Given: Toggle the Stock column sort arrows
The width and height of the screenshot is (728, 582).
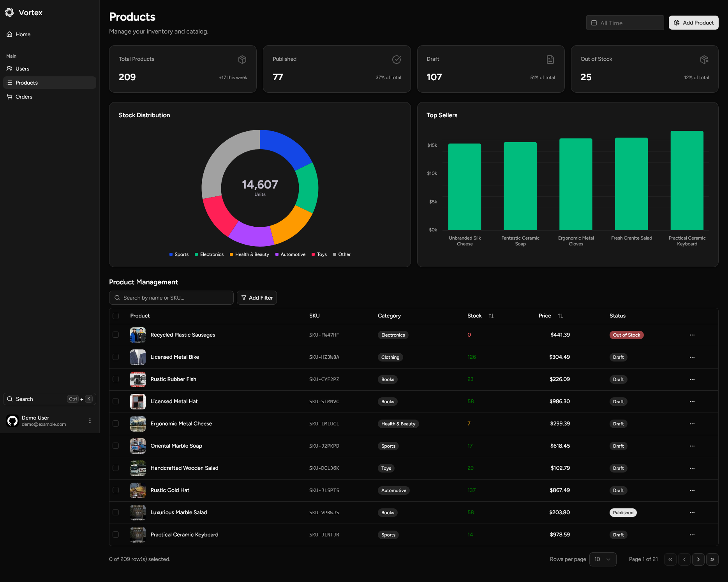Looking at the screenshot, I should pyautogui.click(x=491, y=316).
